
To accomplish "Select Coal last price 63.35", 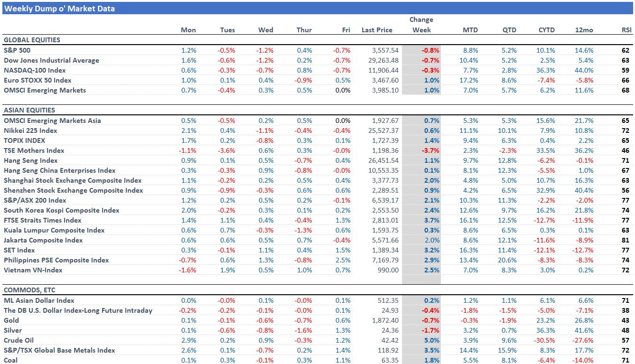I will [391, 360].
